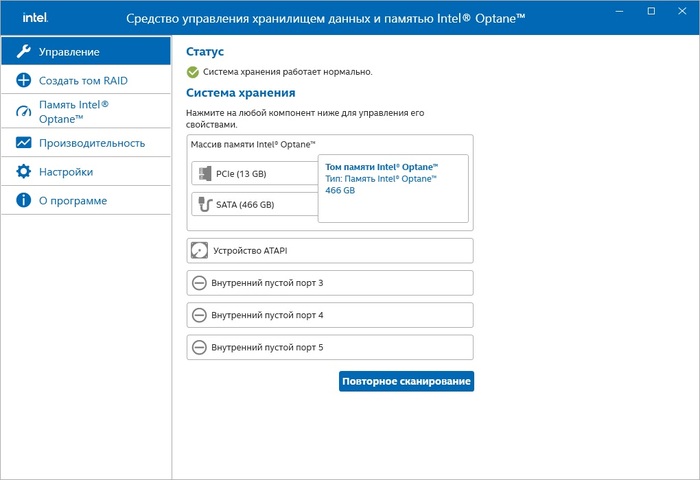Open the О программе page
The image size is (700, 480).
(x=73, y=201)
